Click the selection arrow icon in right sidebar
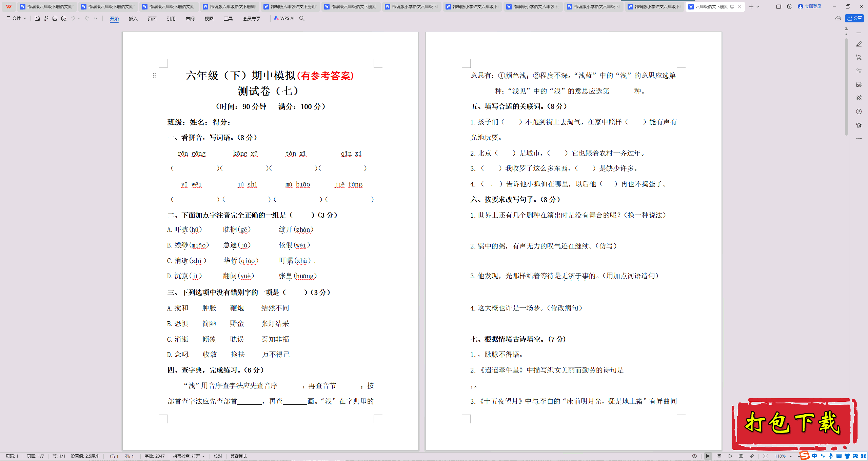The width and height of the screenshot is (868, 461). pyautogui.click(x=859, y=57)
